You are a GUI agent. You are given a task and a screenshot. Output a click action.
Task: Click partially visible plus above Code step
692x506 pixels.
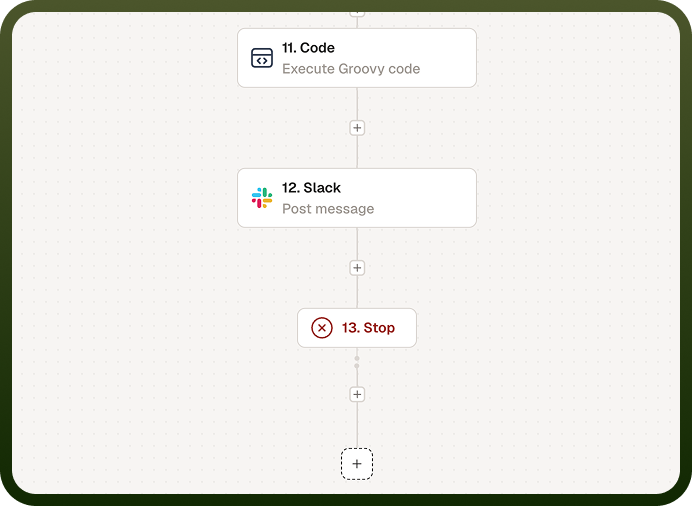click(x=357, y=14)
